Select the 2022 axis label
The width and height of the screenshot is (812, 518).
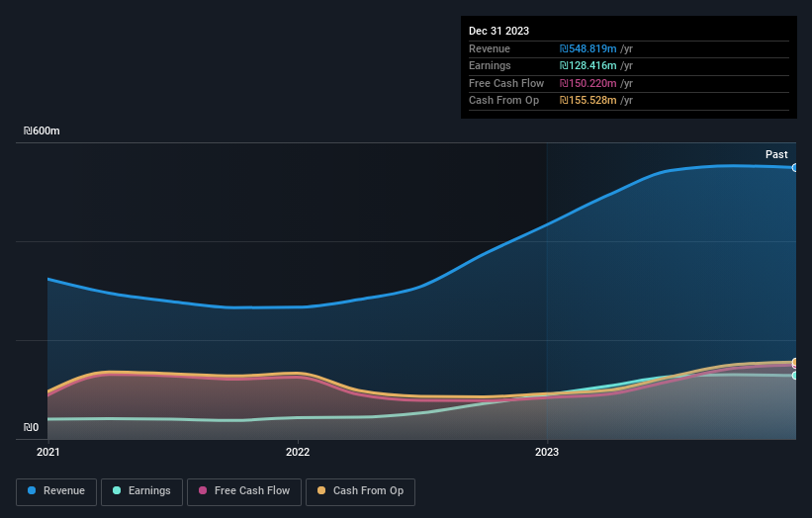298,453
